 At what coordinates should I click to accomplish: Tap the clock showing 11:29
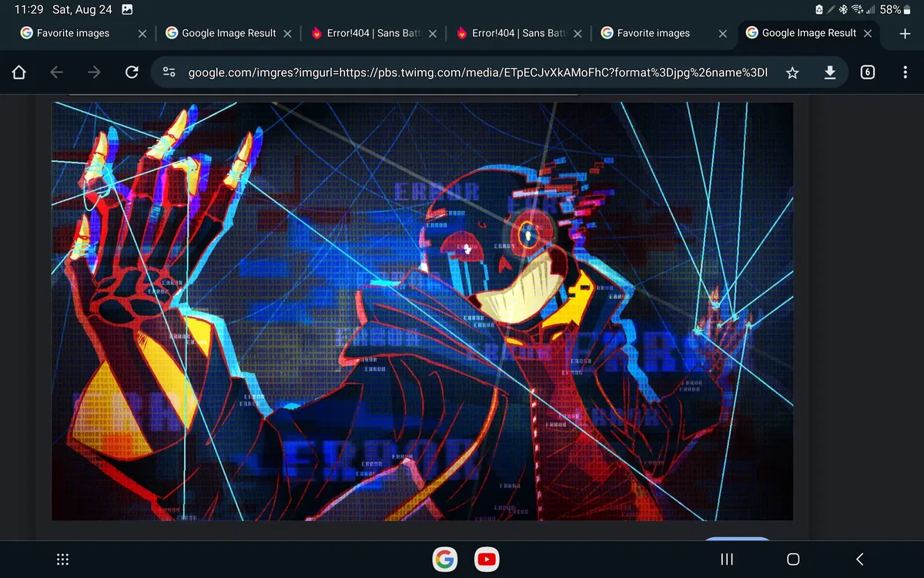(x=28, y=10)
